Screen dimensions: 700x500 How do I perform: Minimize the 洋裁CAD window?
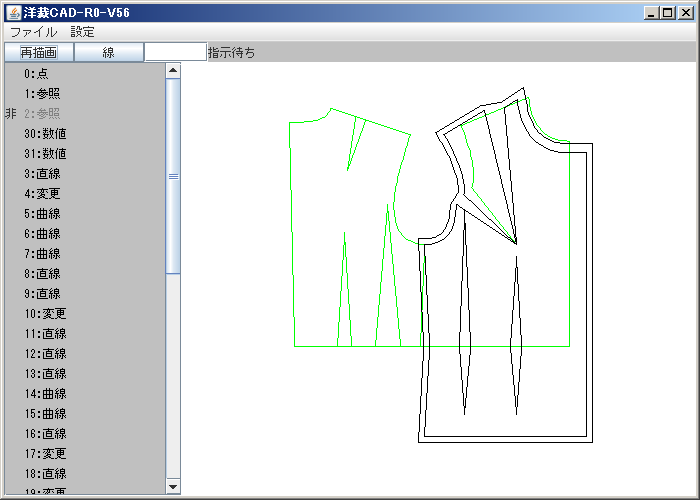coord(651,13)
